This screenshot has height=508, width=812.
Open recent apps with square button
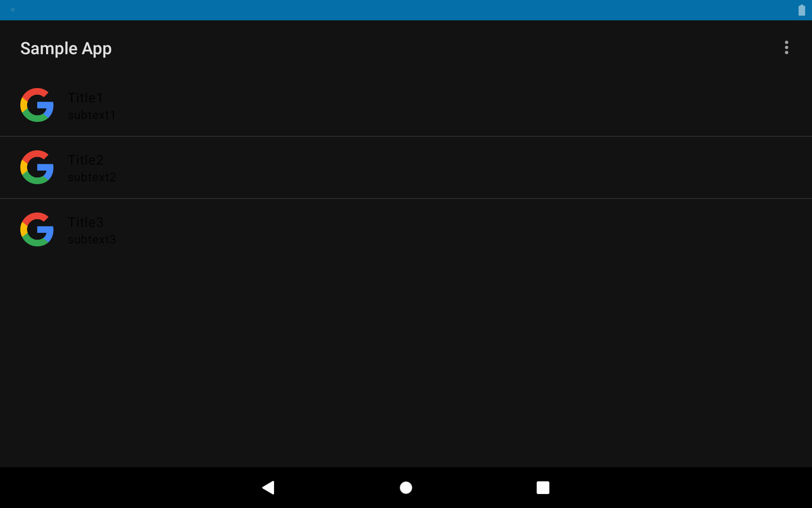pos(543,488)
